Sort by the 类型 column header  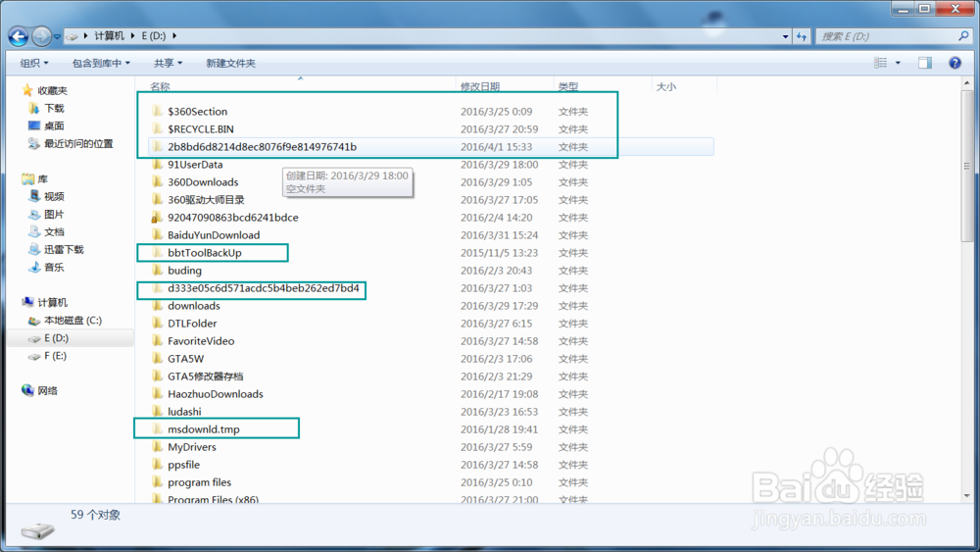pyautogui.click(x=568, y=86)
